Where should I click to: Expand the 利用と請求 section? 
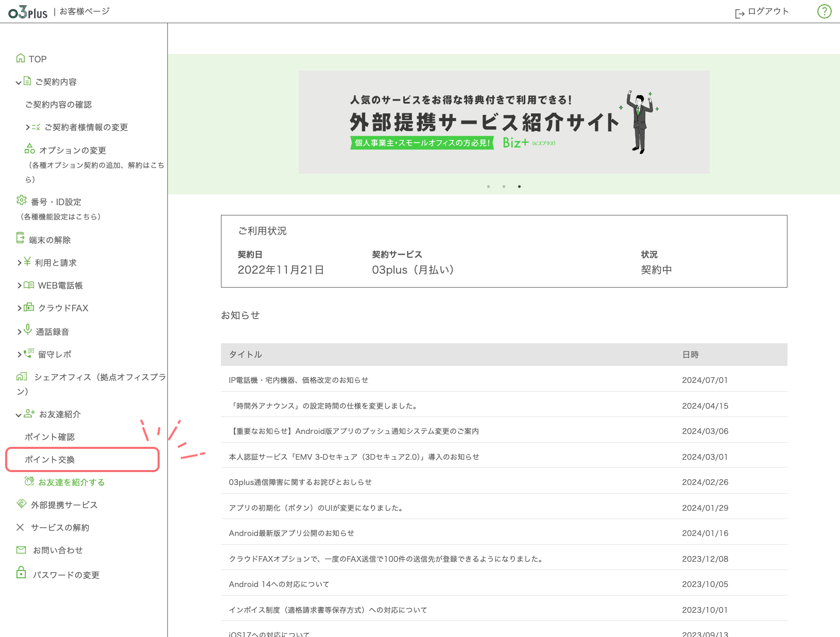(x=19, y=262)
